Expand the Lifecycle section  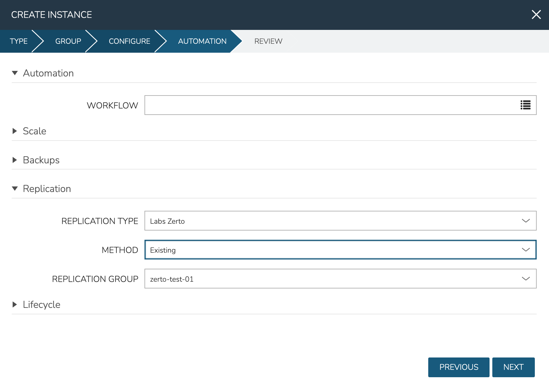point(15,304)
